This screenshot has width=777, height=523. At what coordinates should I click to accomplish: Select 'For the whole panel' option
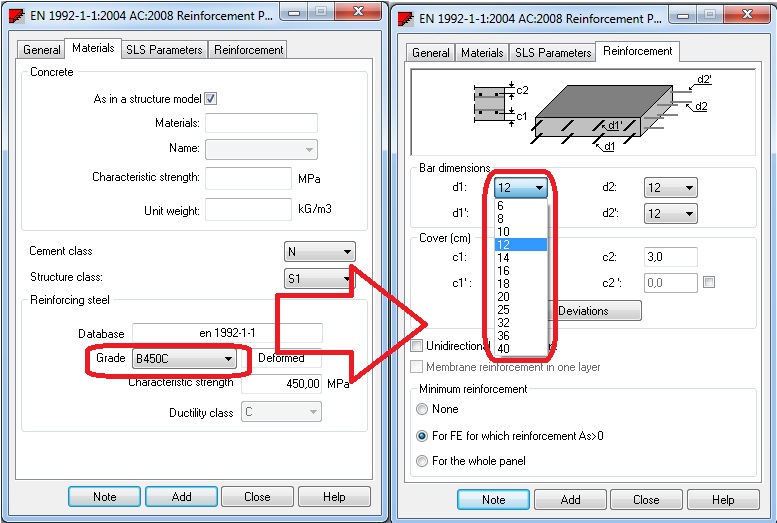pos(422,461)
